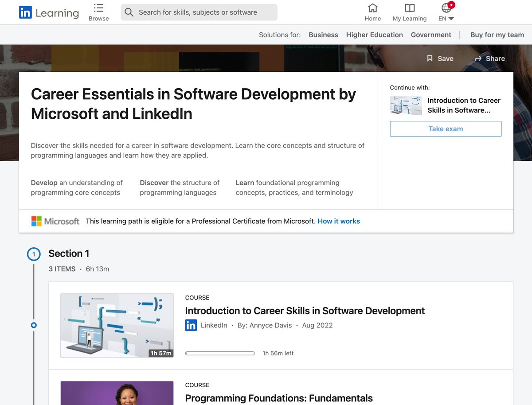
Task: Click the Section 1 heading
Action: (69, 253)
